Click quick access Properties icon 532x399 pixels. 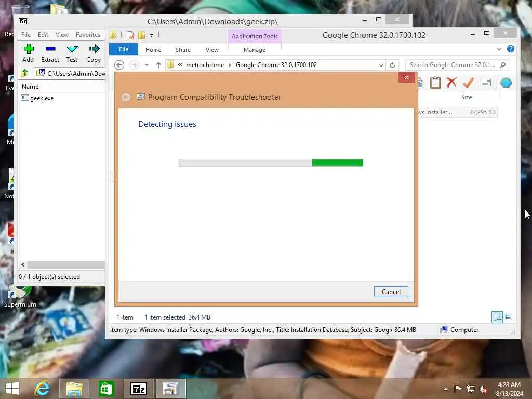[130, 35]
